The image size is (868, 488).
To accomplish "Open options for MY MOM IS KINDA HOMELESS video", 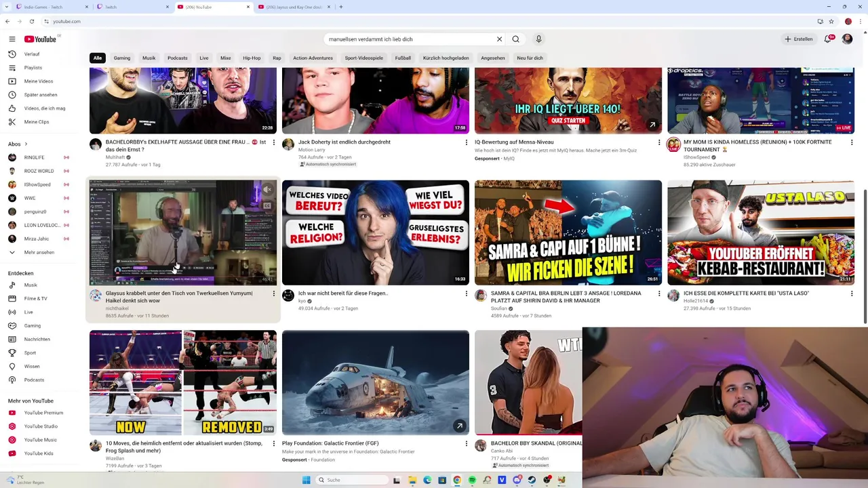I will tap(852, 142).
